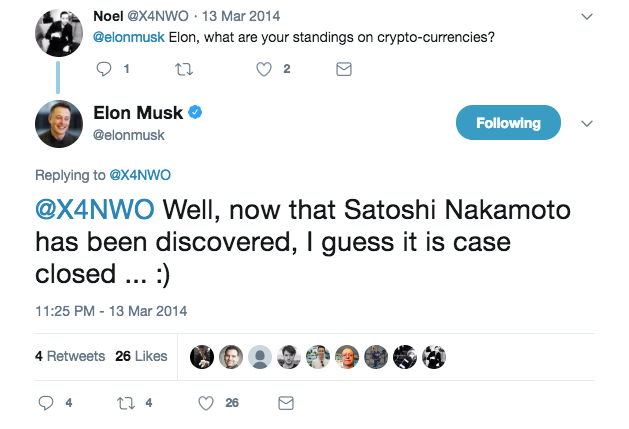The image size is (629, 429).
Task: Open Noel's profile avatar
Action: [x=58, y=34]
